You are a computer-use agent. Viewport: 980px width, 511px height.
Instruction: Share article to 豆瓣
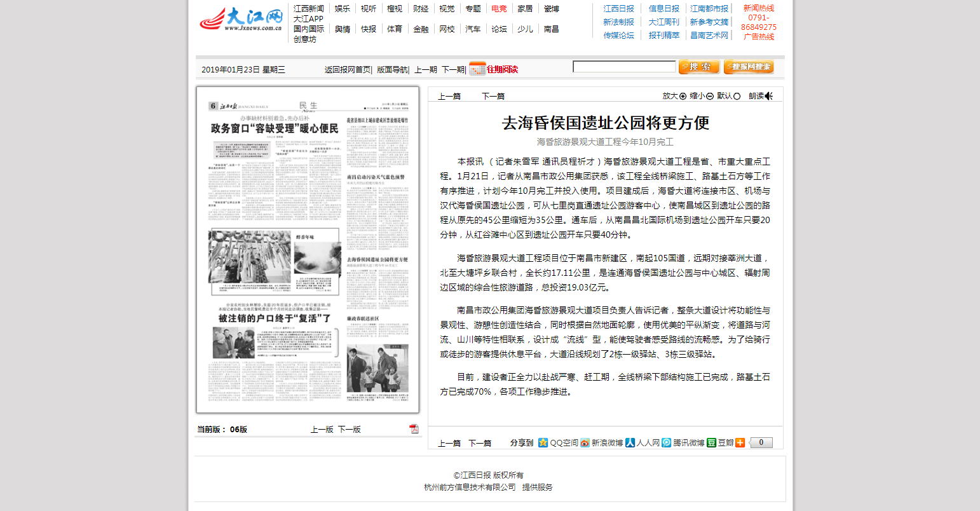[x=721, y=443]
